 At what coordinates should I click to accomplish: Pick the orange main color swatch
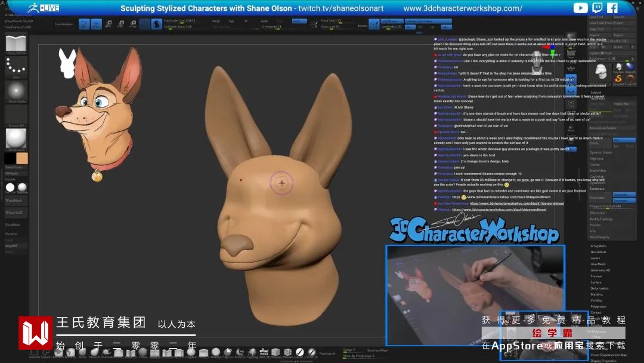point(22,158)
